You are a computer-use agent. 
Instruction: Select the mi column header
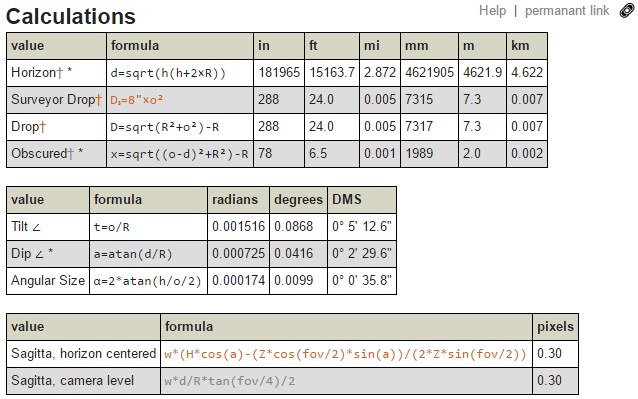coord(371,46)
